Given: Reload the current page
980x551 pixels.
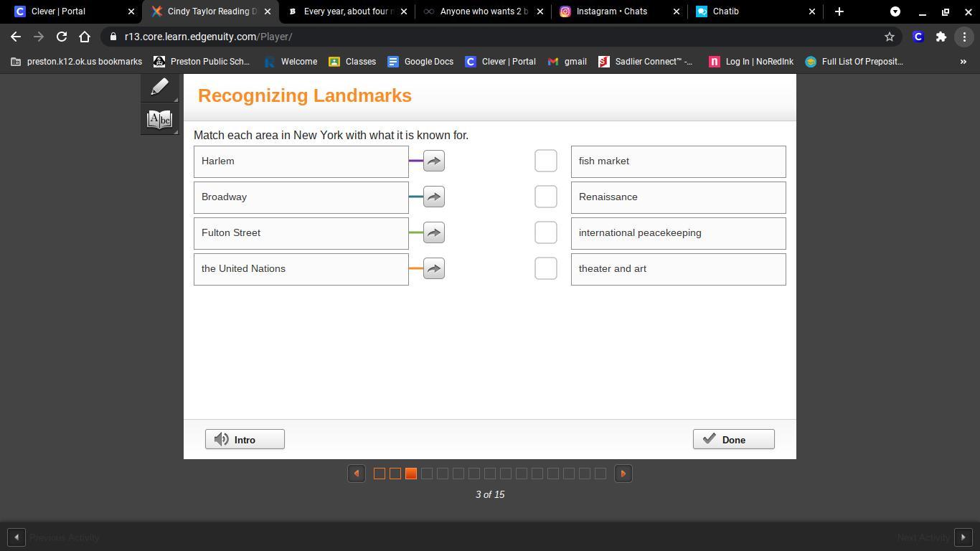Looking at the screenshot, I should tap(62, 37).
